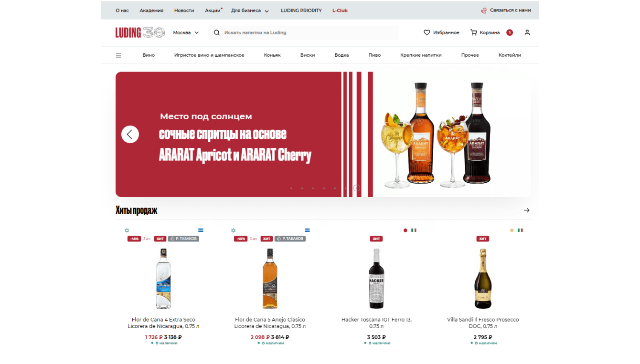Open Hacker Toscana IGT Ferro 13 title

pos(376,323)
